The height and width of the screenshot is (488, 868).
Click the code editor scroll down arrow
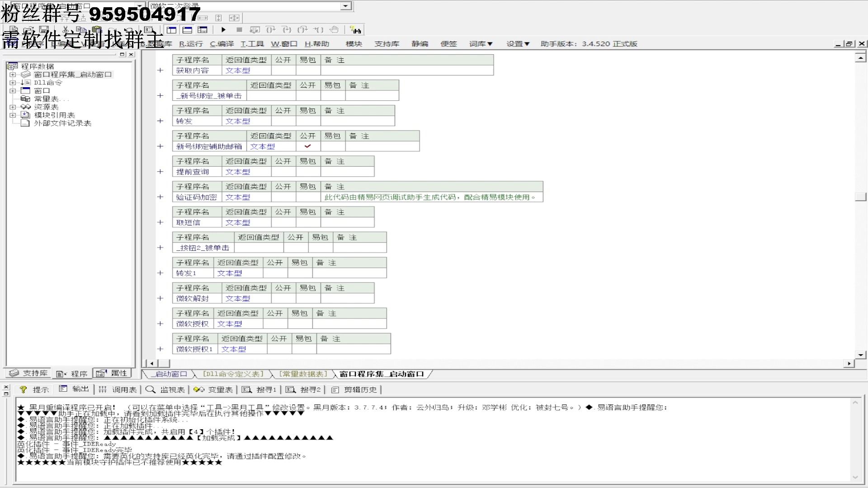[861, 355]
